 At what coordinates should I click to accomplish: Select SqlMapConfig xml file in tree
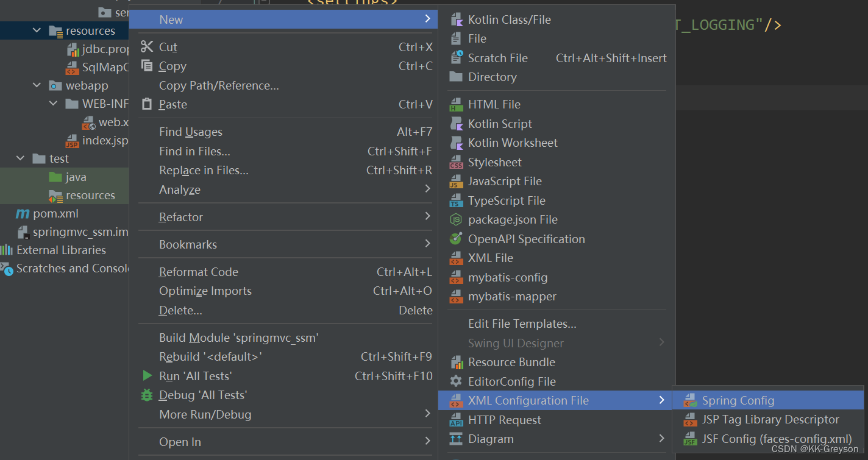pyautogui.click(x=105, y=68)
